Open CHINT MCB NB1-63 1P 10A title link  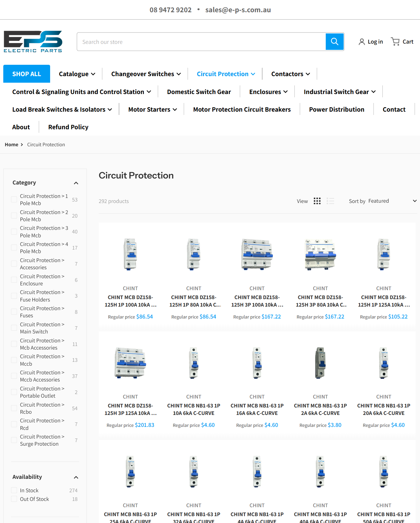click(x=194, y=409)
